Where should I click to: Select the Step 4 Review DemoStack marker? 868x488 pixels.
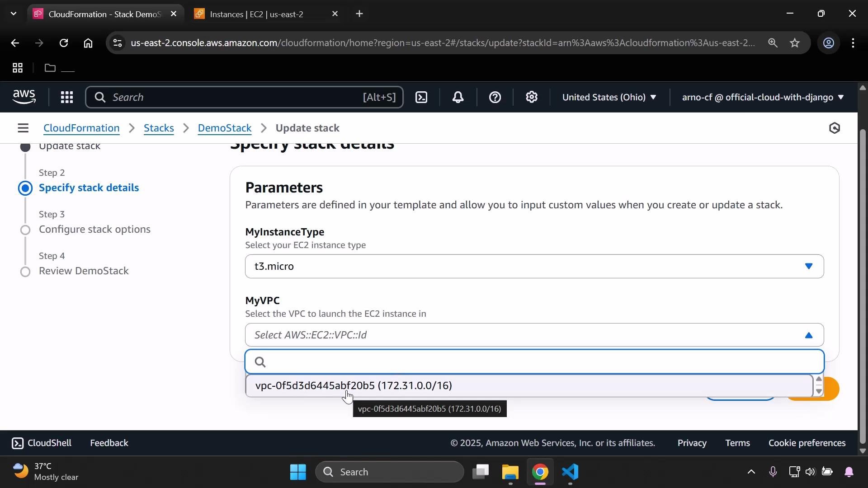pyautogui.click(x=25, y=272)
